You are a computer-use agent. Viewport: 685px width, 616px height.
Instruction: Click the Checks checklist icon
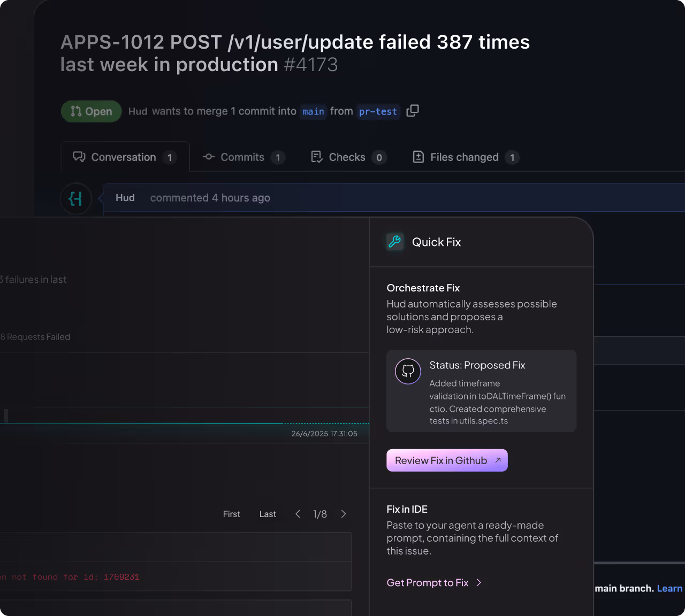(317, 157)
